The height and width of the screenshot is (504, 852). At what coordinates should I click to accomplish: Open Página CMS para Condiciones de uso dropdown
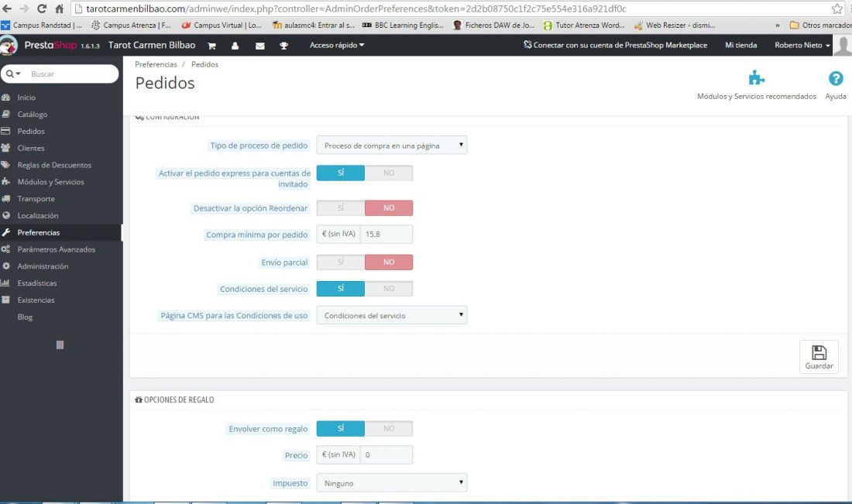[392, 316]
